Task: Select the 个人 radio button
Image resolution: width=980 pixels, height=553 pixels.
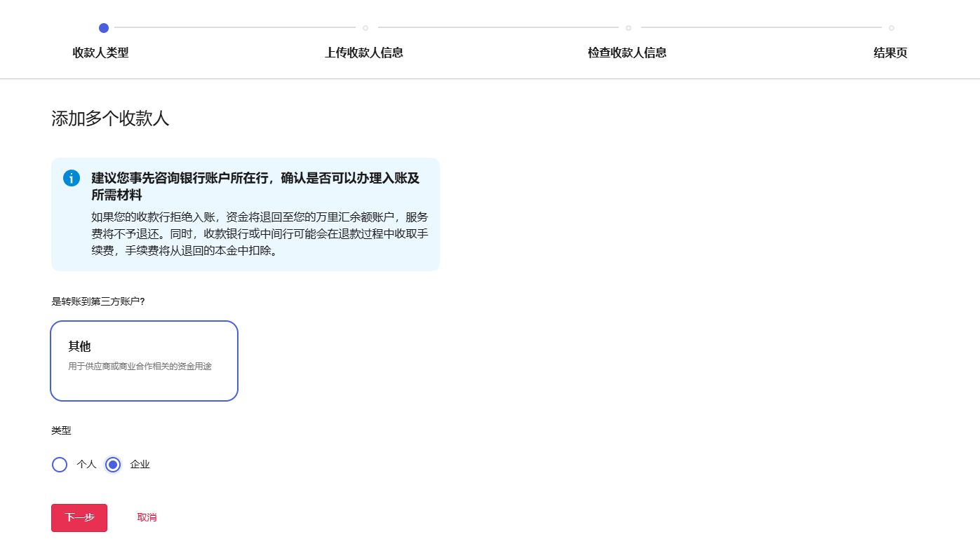Action: 60,465
